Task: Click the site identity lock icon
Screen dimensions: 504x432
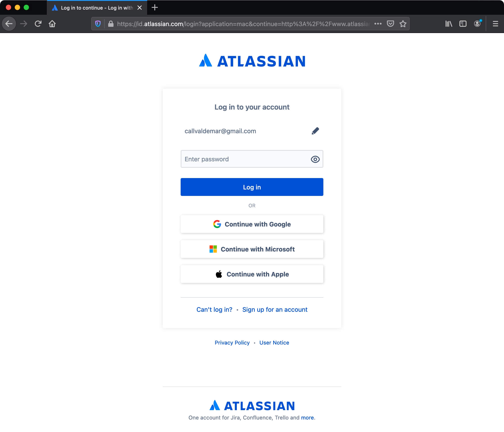Action: click(x=110, y=24)
